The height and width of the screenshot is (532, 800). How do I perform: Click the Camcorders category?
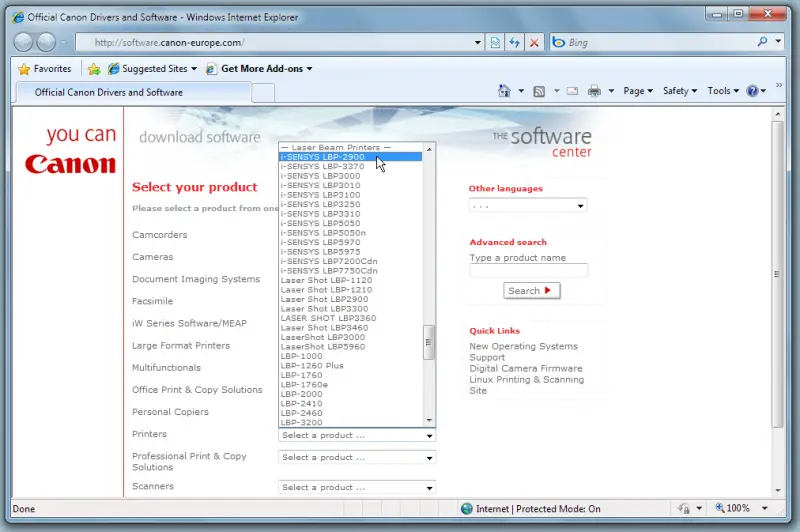(x=160, y=235)
